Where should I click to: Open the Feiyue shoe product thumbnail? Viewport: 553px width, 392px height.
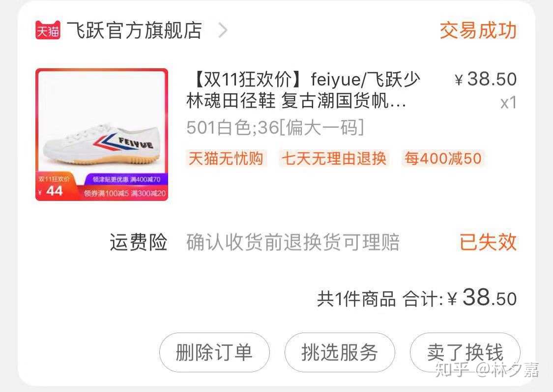102,135
